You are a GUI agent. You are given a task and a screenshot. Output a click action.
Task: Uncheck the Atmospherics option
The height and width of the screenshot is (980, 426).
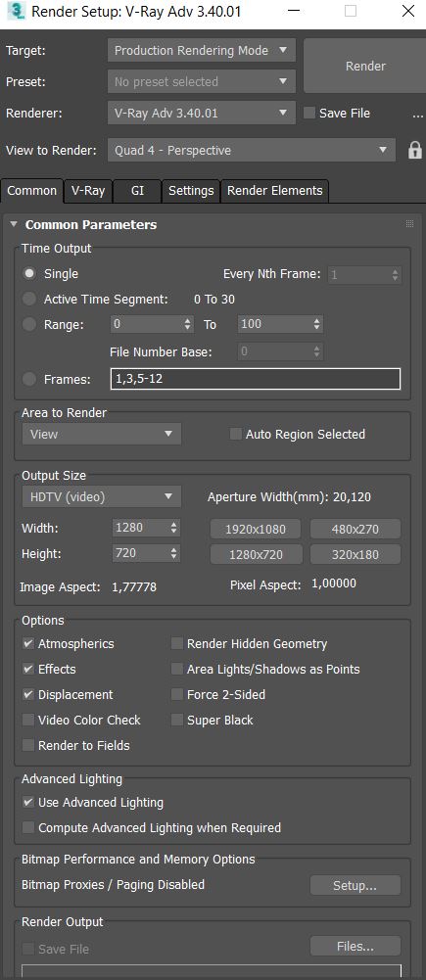click(x=28, y=643)
